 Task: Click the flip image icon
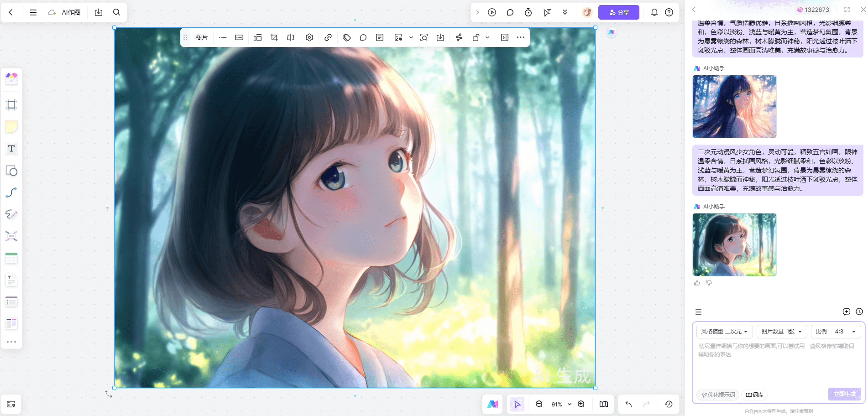click(x=291, y=37)
